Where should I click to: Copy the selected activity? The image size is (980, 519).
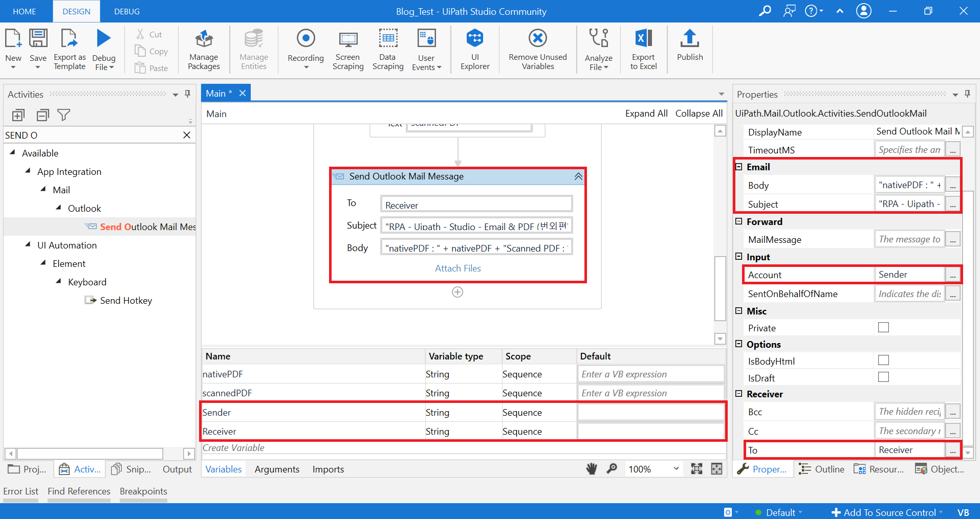click(x=151, y=51)
